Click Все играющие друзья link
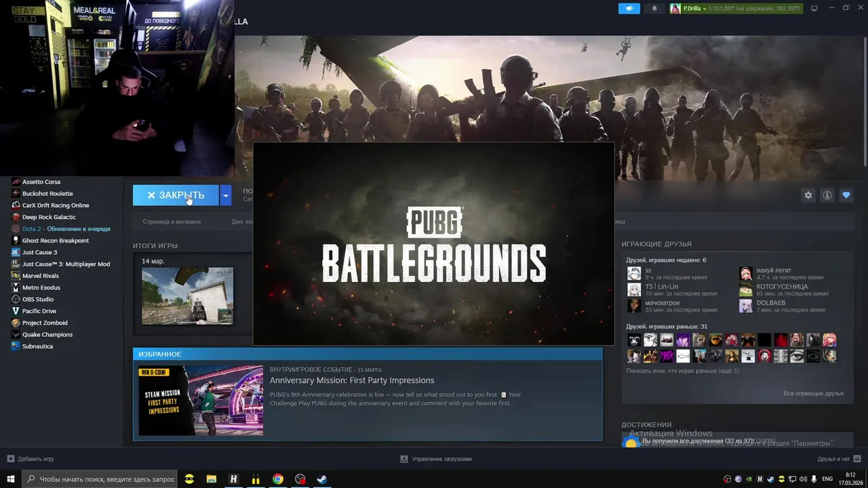The image size is (868, 488). [814, 393]
